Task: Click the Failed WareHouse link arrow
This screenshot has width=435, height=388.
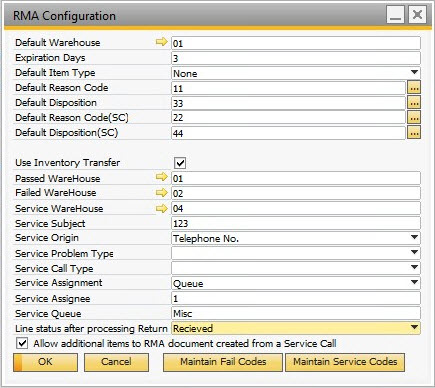Action: pos(162,192)
